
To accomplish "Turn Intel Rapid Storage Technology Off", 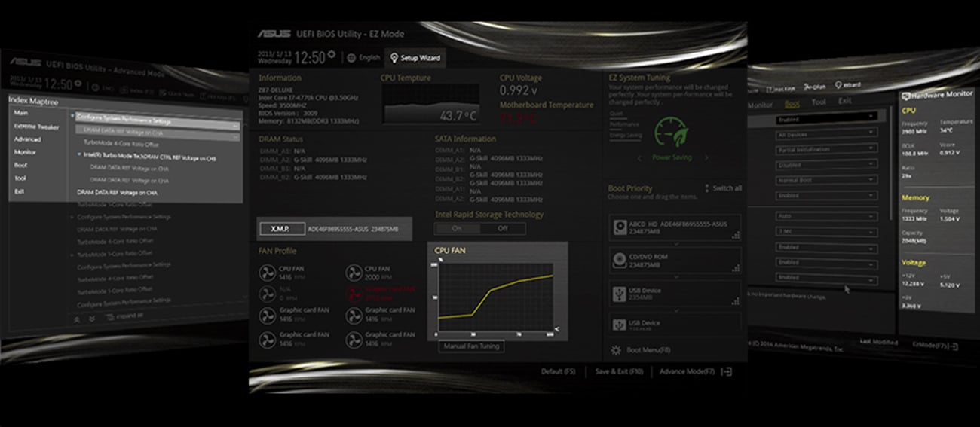I will tap(502, 228).
